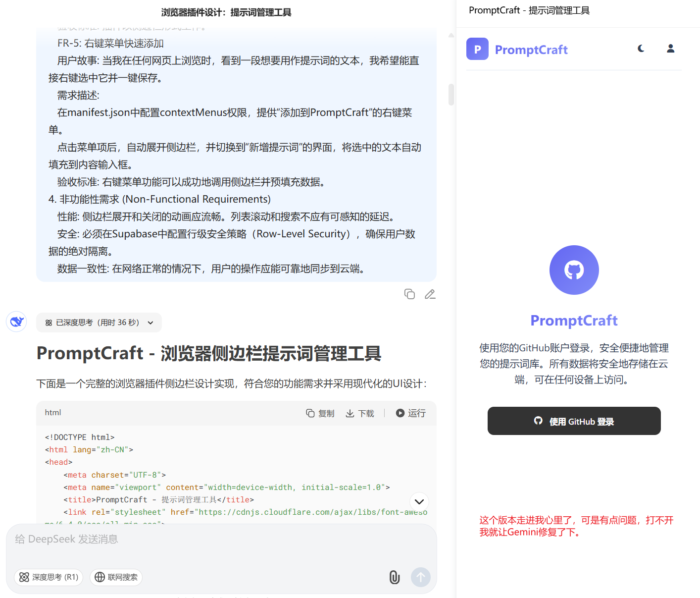Edit the user message with the pencil icon
Image resolution: width=700 pixels, height=598 pixels.
[430, 294]
